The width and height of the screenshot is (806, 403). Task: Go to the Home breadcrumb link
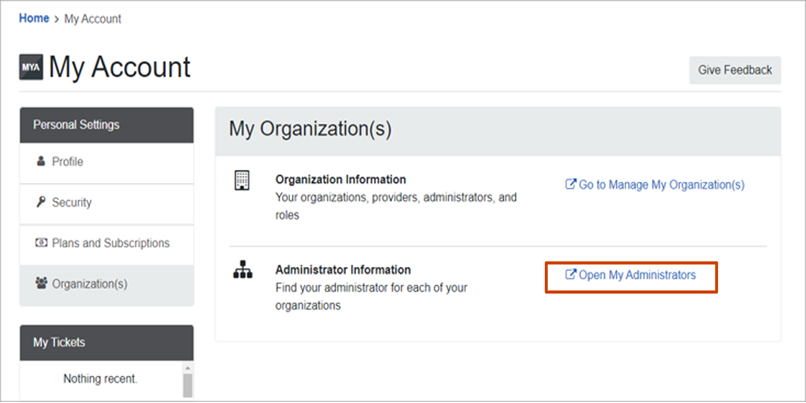(34, 19)
